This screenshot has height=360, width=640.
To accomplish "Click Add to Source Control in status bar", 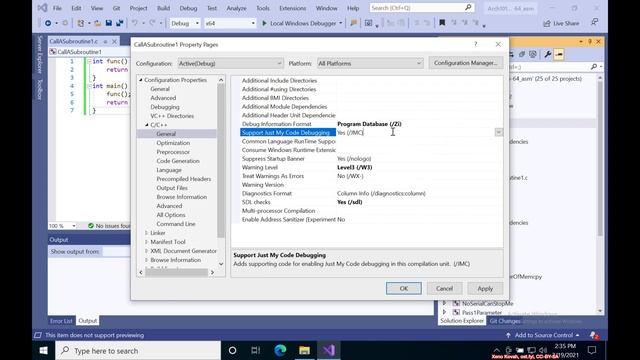I will pos(543,335).
